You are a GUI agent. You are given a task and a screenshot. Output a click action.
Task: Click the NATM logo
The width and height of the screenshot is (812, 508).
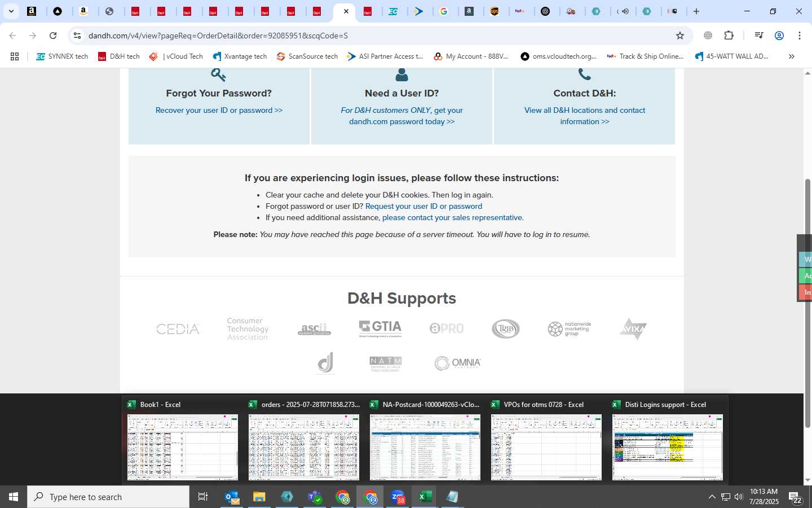click(x=386, y=364)
